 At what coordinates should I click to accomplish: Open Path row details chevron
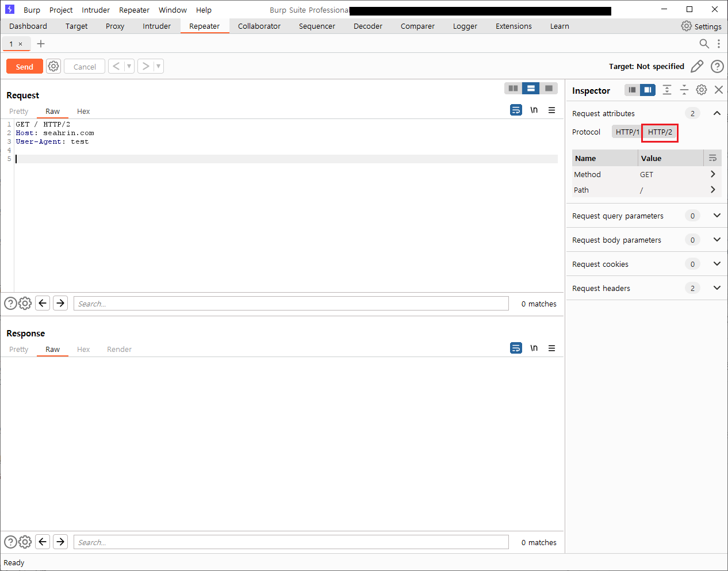coord(713,190)
